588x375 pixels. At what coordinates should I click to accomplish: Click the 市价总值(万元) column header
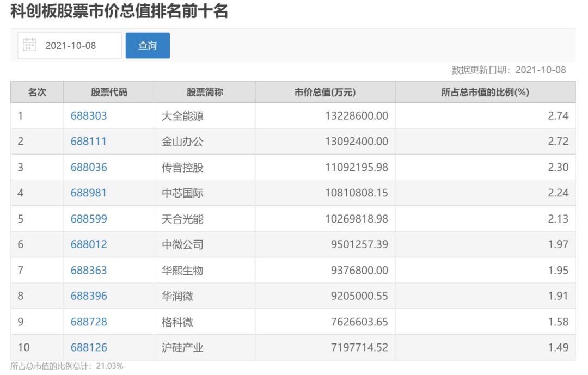(x=324, y=93)
